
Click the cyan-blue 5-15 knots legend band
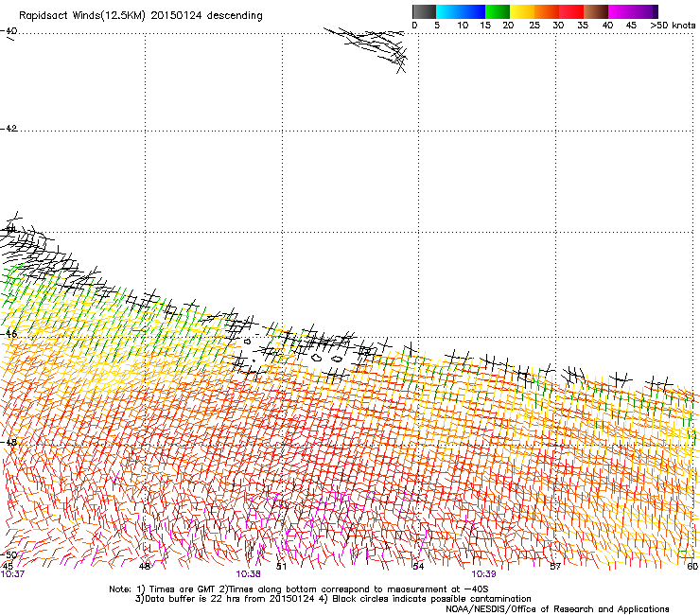[x=461, y=11]
